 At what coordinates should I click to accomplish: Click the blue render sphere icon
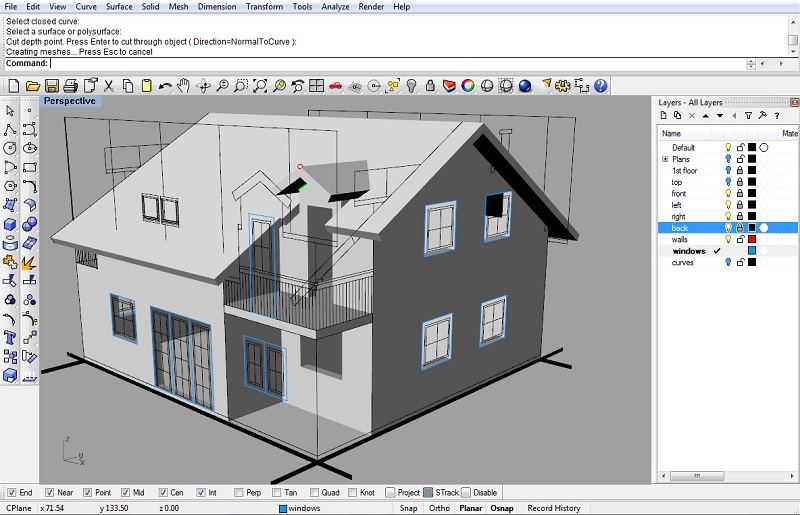pyautogui.click(x=525, y=86)
